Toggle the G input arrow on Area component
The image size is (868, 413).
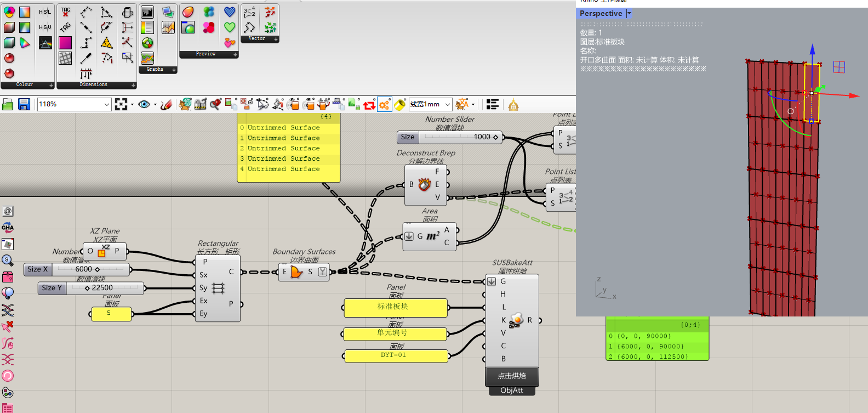pyautogui.click(x=409, y=236)
